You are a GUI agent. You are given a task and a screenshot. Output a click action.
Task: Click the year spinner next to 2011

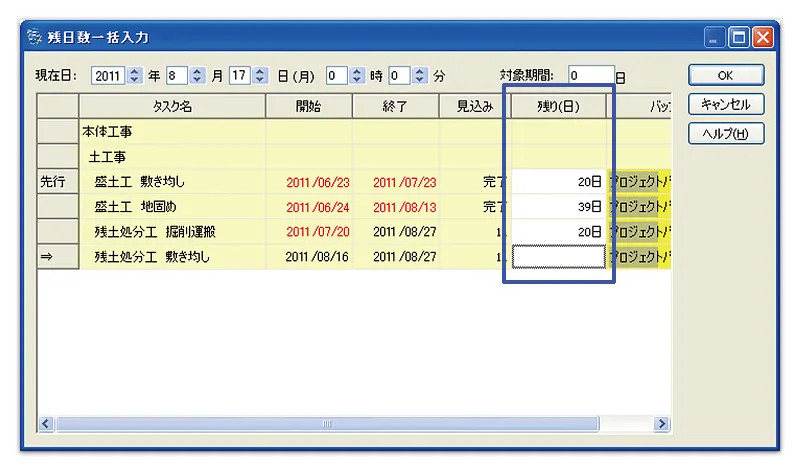point(136,76)
